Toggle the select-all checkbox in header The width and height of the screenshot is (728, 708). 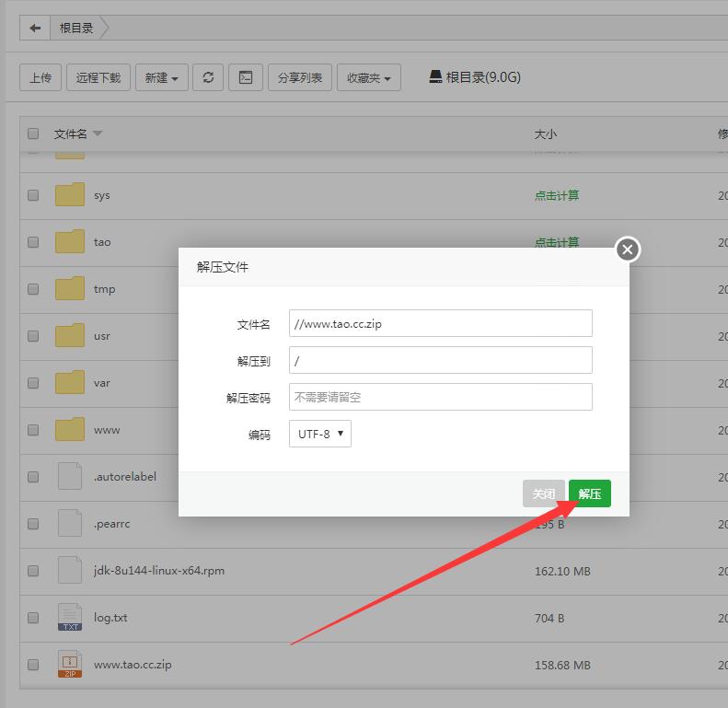(x=33, y=133)
